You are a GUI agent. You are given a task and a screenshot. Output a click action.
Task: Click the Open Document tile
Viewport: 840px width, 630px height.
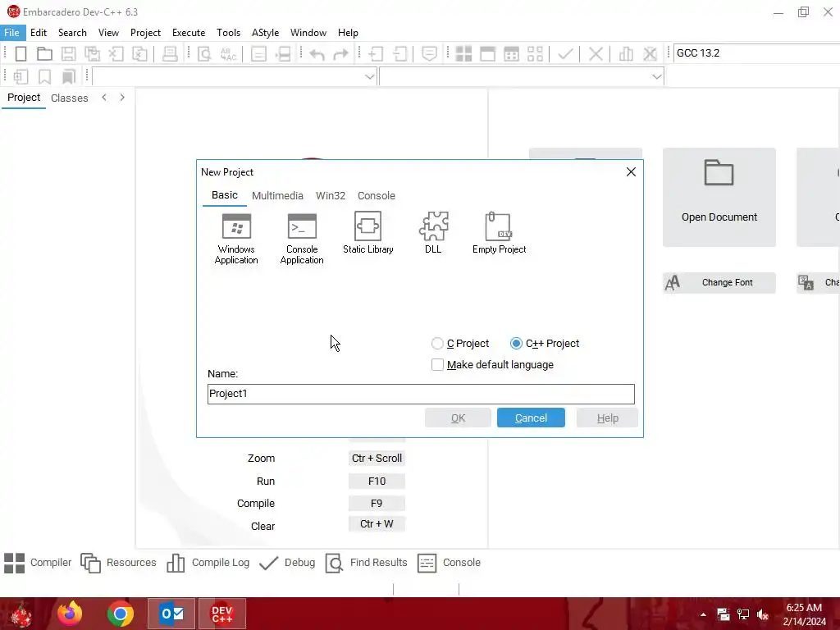coord(719,197)
